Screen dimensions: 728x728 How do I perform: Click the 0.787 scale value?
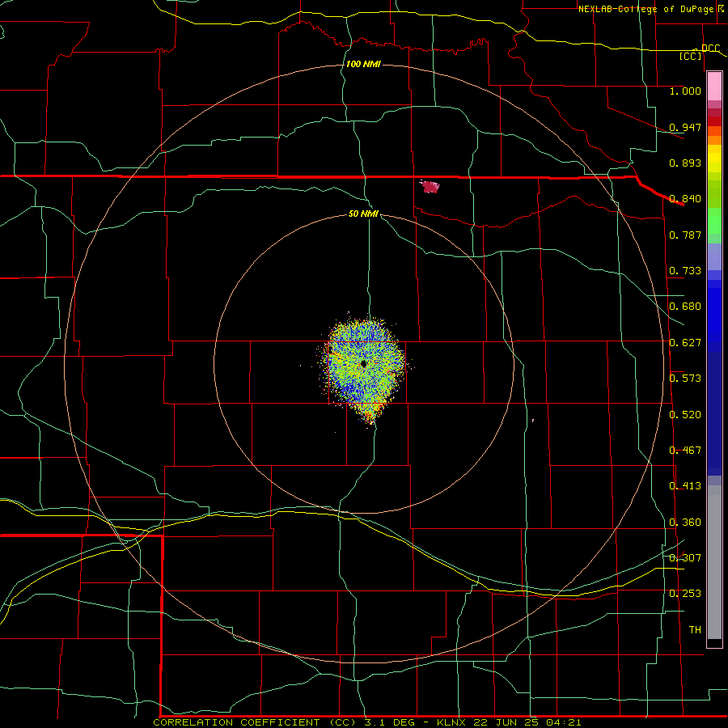tap(685, 235)
